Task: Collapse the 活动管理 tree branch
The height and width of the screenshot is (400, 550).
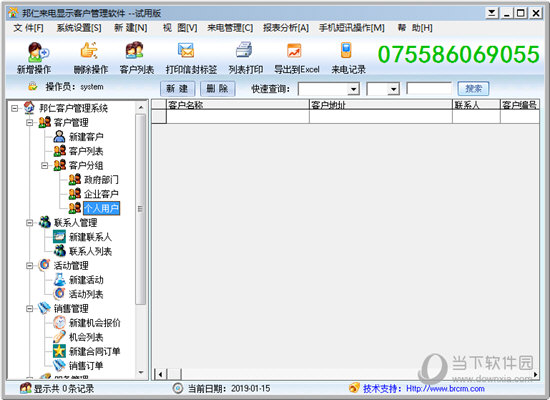Action: click(29, 266)
